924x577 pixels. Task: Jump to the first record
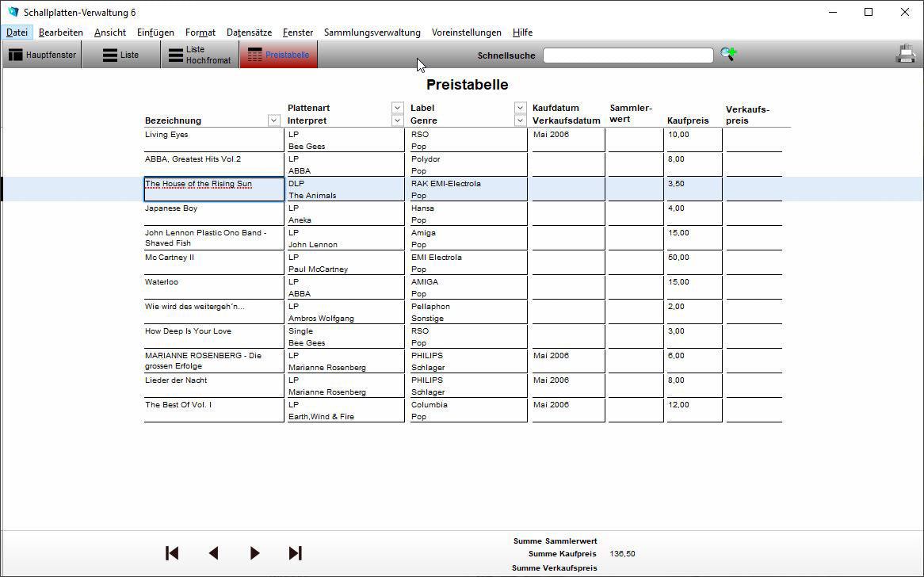(172, 553)
